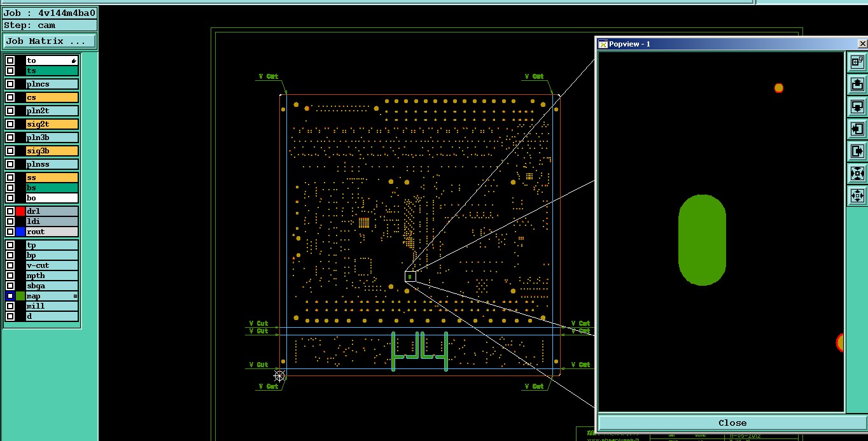Select the 'sbga' layer name
This screenshot has width=868, height=441.
(52, 286)
